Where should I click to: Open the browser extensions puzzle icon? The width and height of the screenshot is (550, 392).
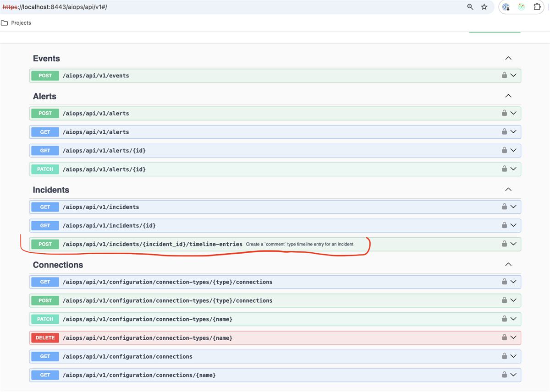537,7
